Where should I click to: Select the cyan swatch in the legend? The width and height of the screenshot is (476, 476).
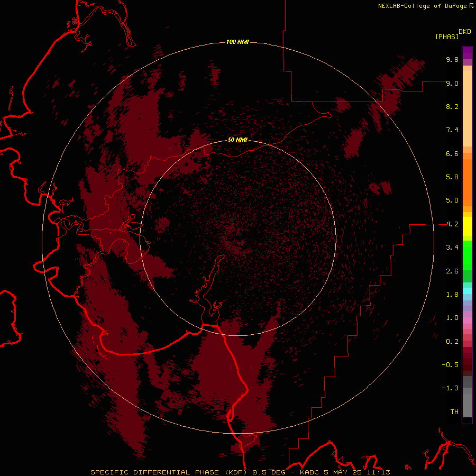pyautogui.click(x=467, y=291)
